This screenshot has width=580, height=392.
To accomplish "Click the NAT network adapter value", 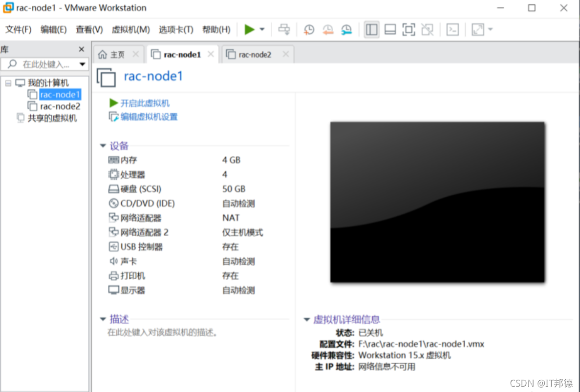I will (231, 218).
